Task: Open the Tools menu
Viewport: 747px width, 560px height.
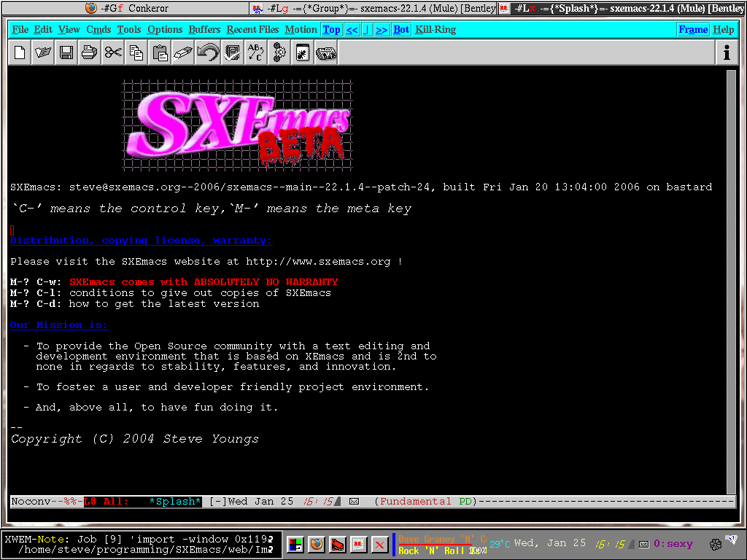Action: (129, 29)
